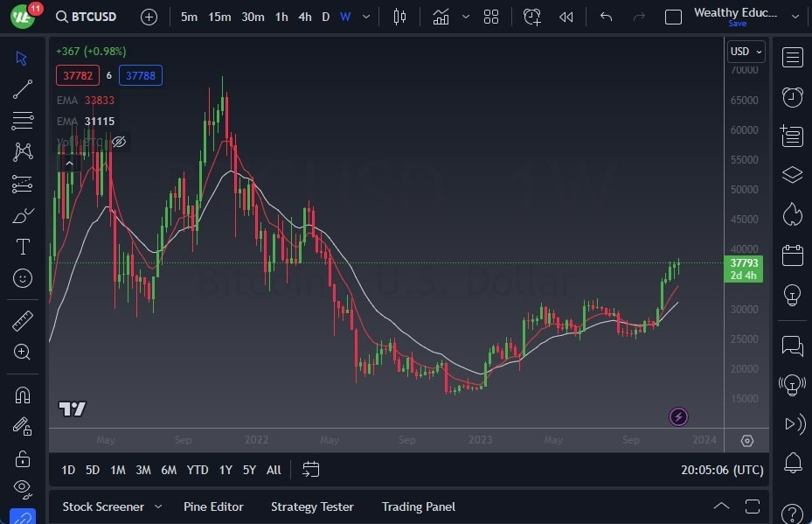Open the Strategy Tester tab
This screenshot has width=812, height=524.
(x=312, y=507)
